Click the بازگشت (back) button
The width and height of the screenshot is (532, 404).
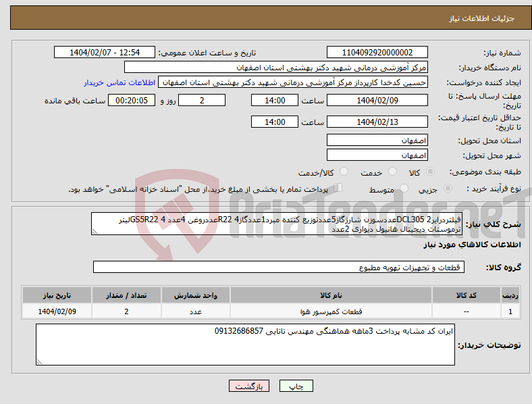coord(249,386)
